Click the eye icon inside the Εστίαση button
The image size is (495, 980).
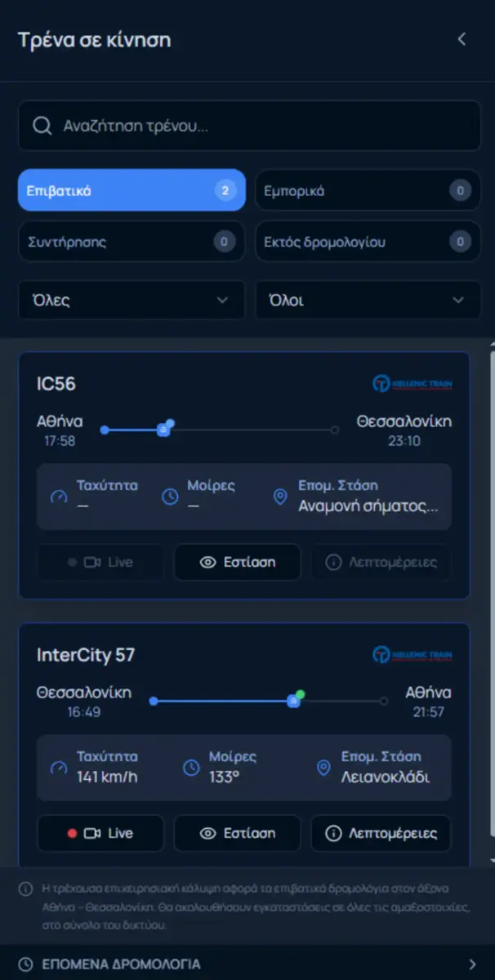(x=207, y=562)
